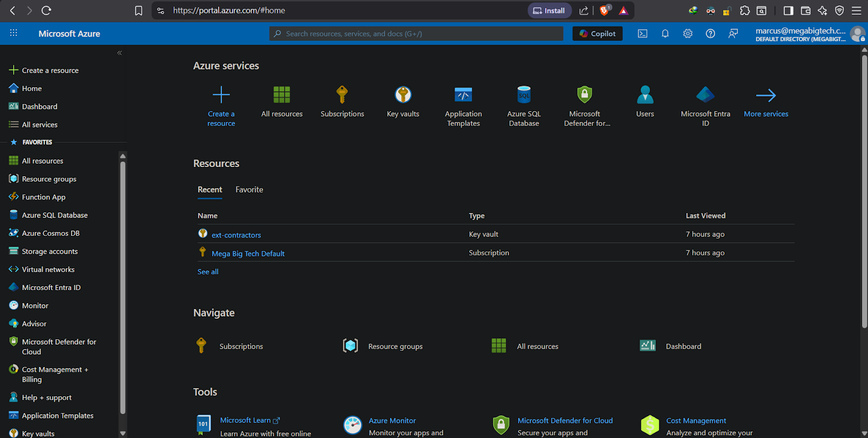Open the ext-contractors key vault link
The width and height of the screenshot is (868, 438).
pos(236,235)
